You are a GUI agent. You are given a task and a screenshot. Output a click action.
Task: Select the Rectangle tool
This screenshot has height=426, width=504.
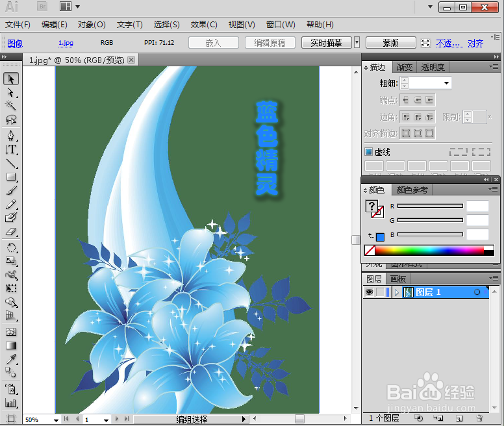click(11, 177)
